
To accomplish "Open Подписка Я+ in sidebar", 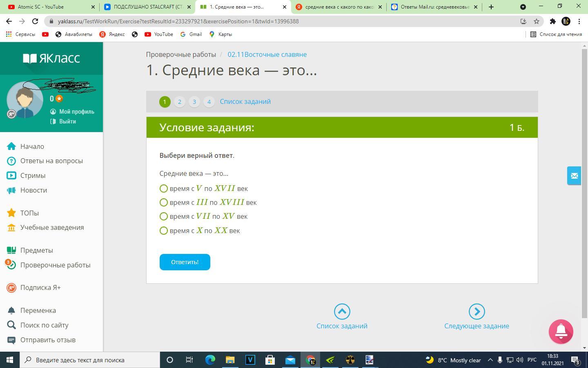I will click(40, 287).
